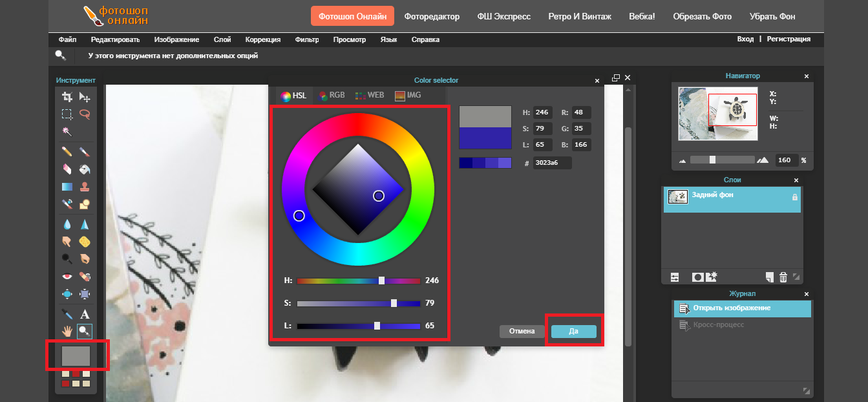Activate the Clone Stamp tool
This screenshot has width=868, height=402.
(85, 187)
